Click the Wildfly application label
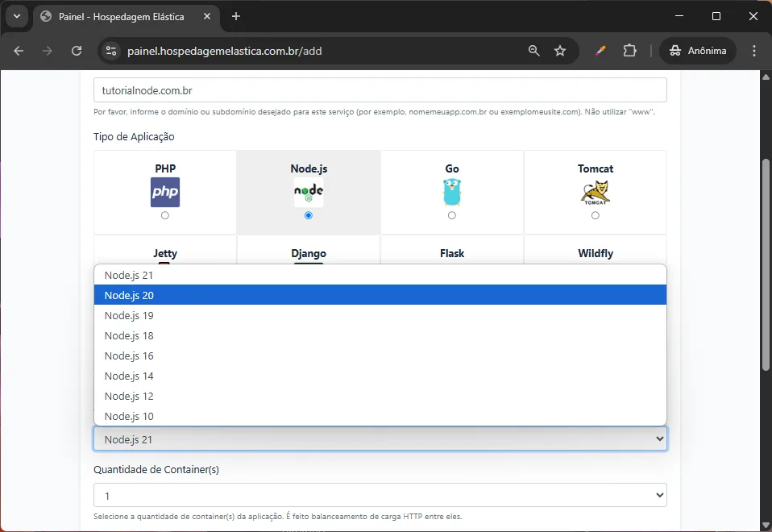 click(596, 253)
